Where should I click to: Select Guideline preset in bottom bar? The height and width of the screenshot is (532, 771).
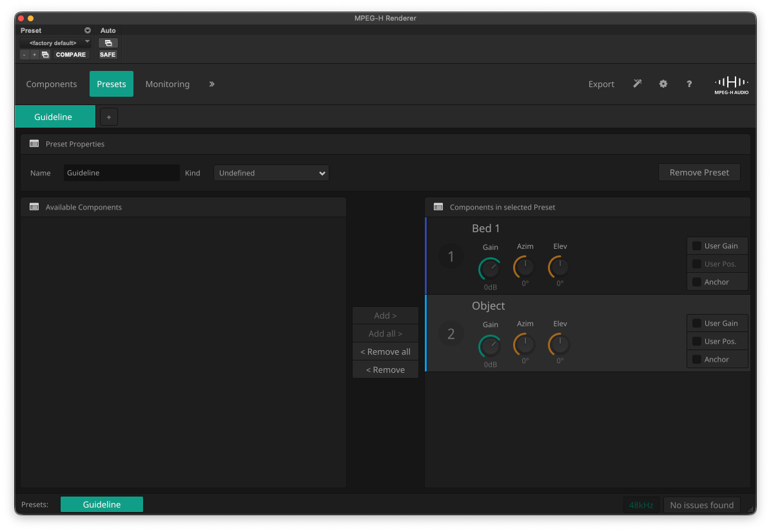click(102, 504)
